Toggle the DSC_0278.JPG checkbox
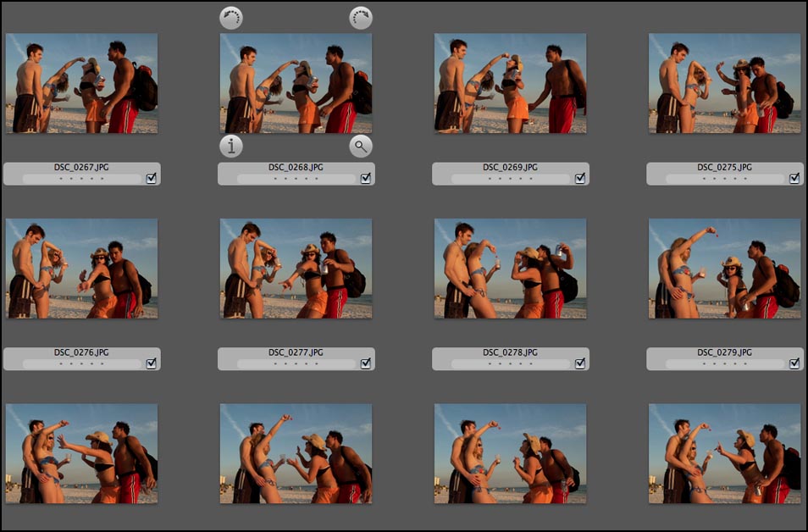The width and height of the screenshot is (808, 532). click(x=579, y=363)
